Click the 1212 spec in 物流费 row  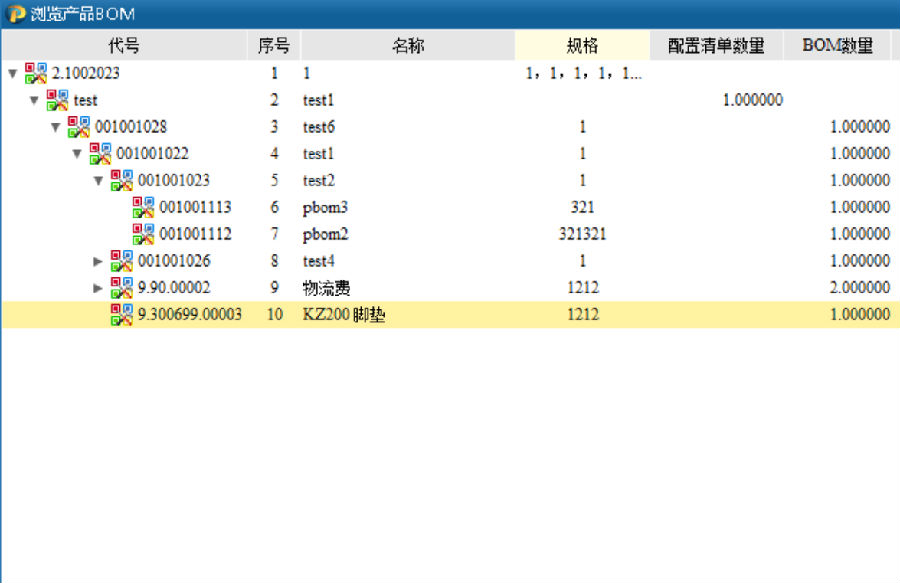tap(583, 287)
